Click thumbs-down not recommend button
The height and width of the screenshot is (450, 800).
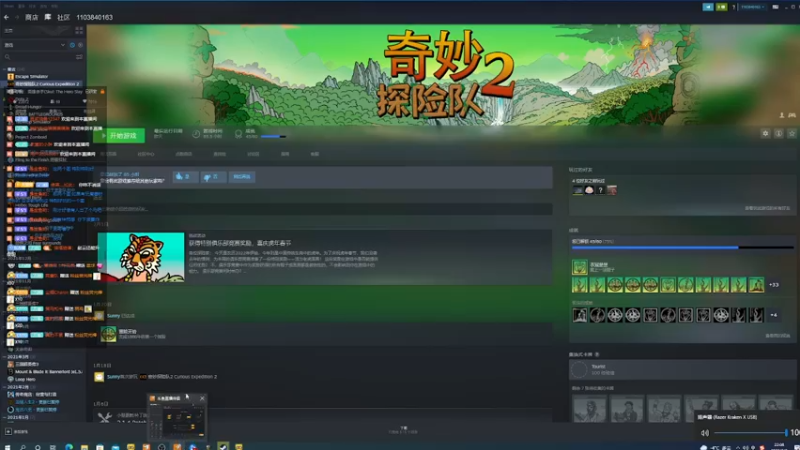pyautogui.click(x=213, y=177)
